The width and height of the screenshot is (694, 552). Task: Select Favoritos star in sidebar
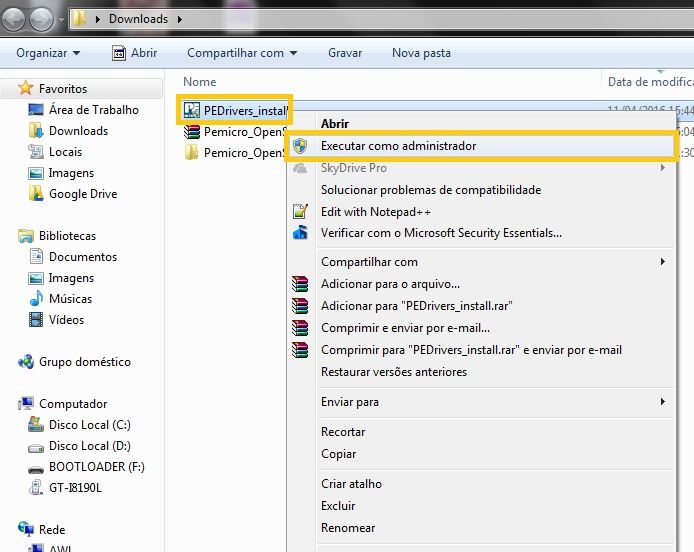[26, 88]
